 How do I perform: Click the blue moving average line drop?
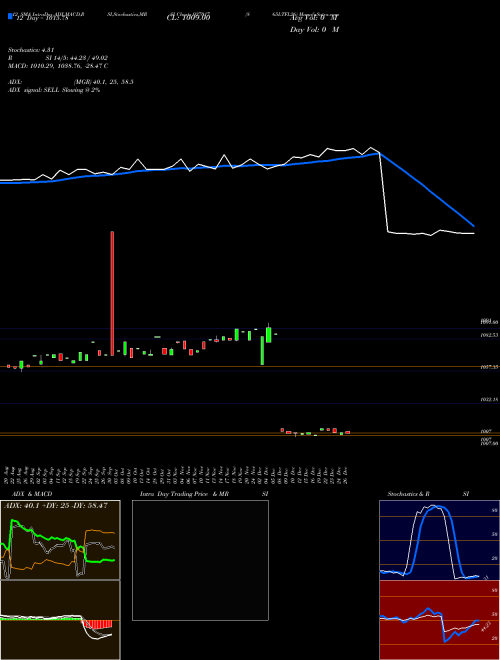[x=427, y=190]
